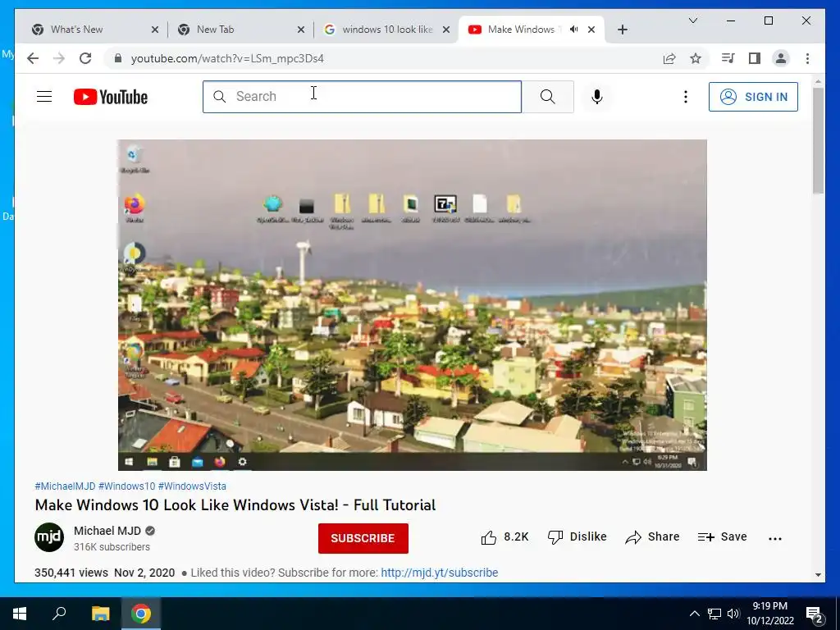This screenshot has width=840, height=630.
Task: Show hidden system tray icons
Action: (694, 614)
